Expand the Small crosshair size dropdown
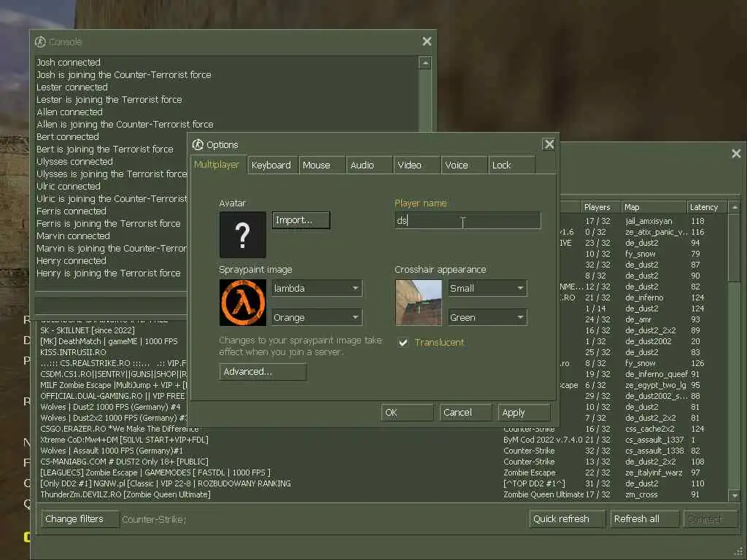The image size is (747, 560). (x=487, y=288)
